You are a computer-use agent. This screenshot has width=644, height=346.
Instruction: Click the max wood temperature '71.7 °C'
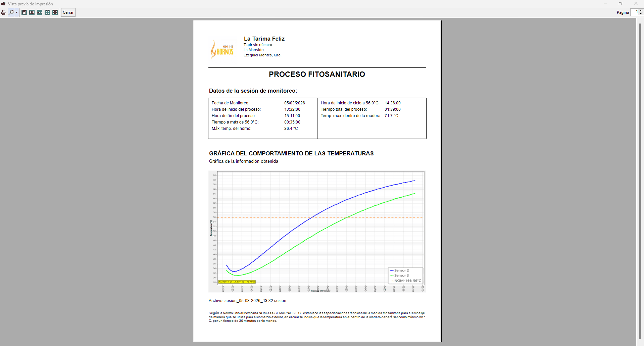coord(391,116)
